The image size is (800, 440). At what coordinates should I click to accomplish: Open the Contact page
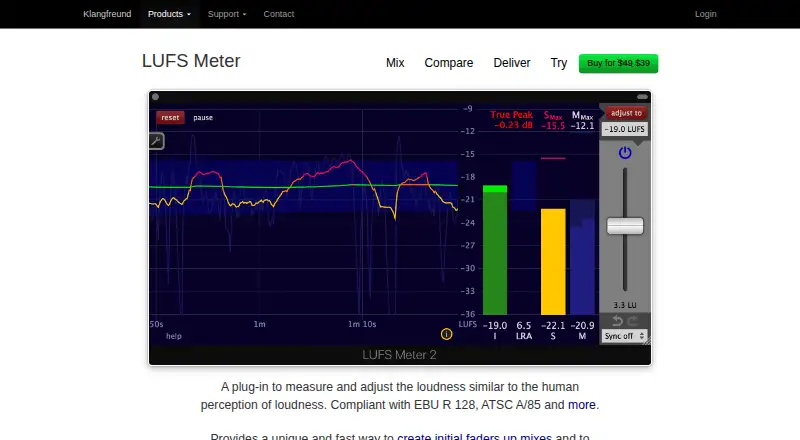[x=279, y=14]
